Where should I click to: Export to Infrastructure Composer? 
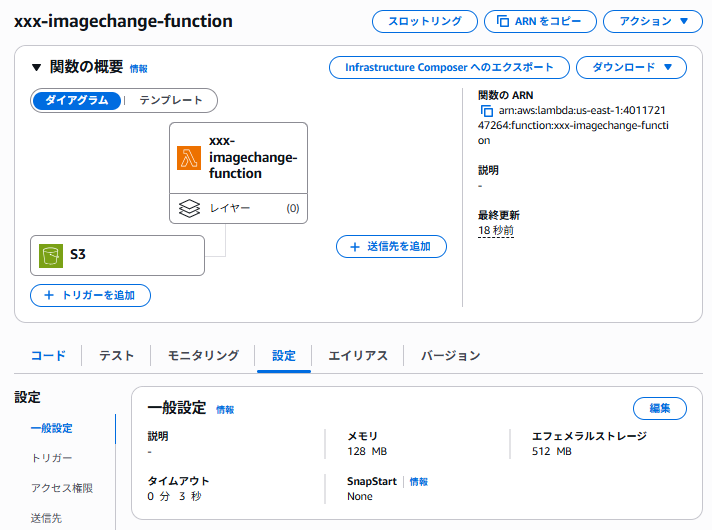point(449,67)
